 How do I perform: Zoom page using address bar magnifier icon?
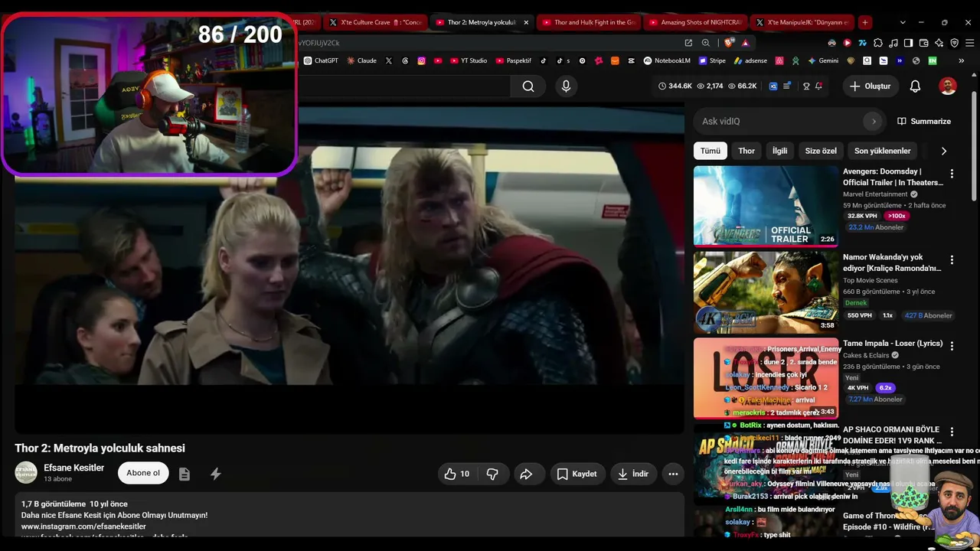[x=706, y=43]
